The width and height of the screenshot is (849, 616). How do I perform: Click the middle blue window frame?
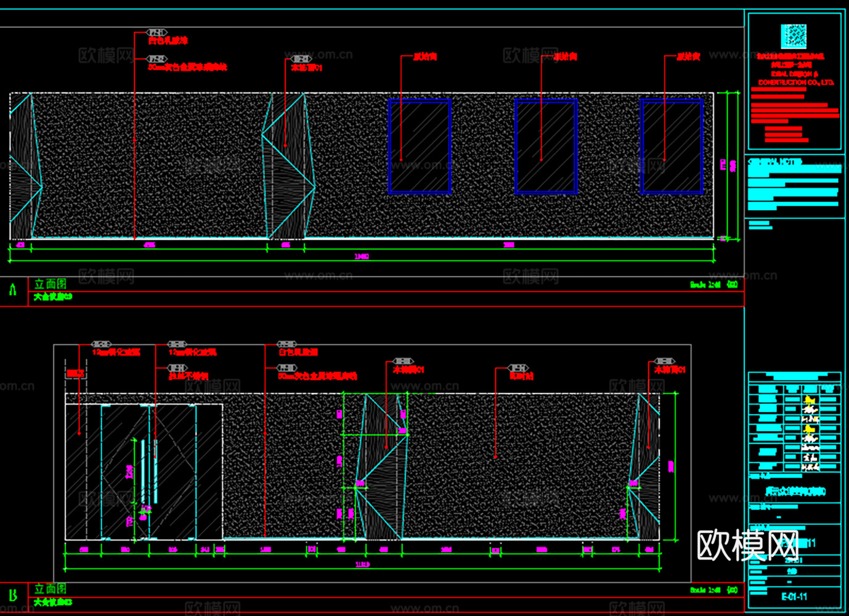(546, 147)
